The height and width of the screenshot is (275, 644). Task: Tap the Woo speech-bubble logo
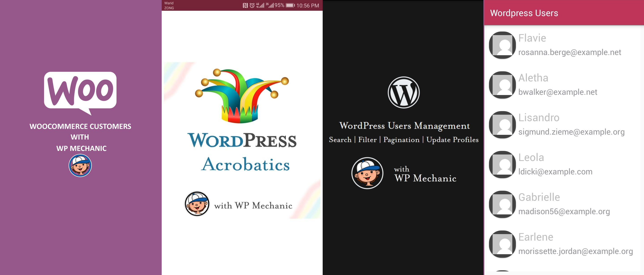(x=80, y=93)
